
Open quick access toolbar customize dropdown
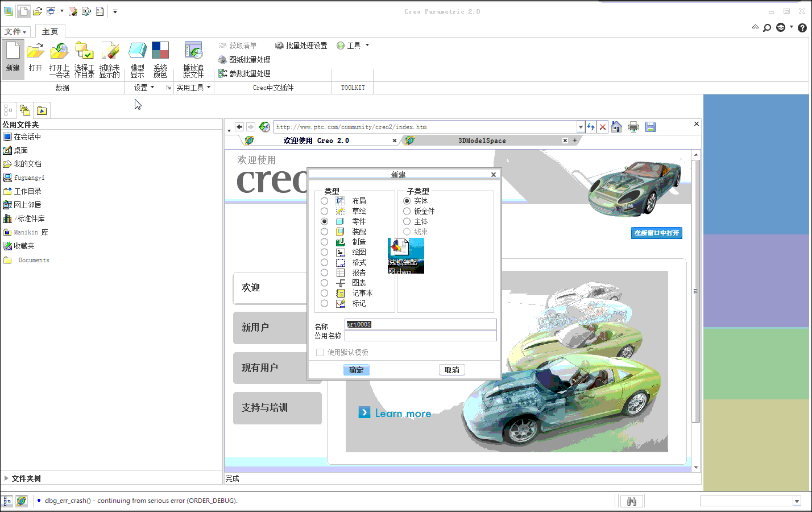point(115,11)
